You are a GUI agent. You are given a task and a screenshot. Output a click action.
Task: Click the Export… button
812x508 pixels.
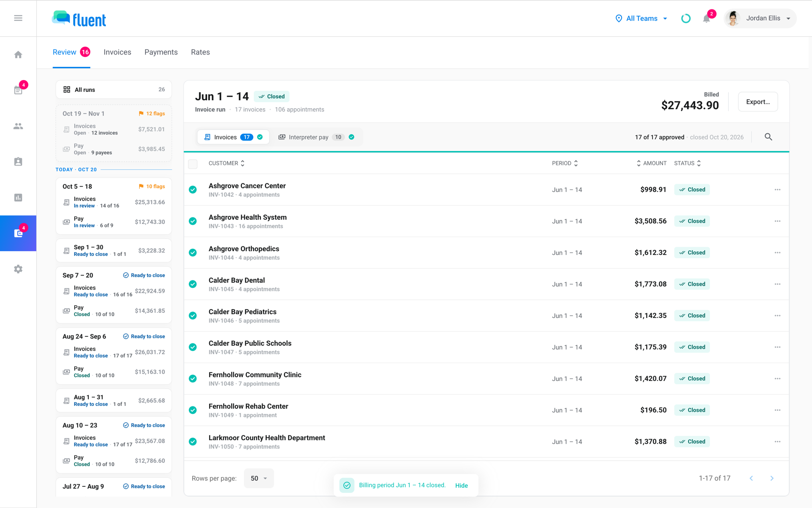point(757,102)
